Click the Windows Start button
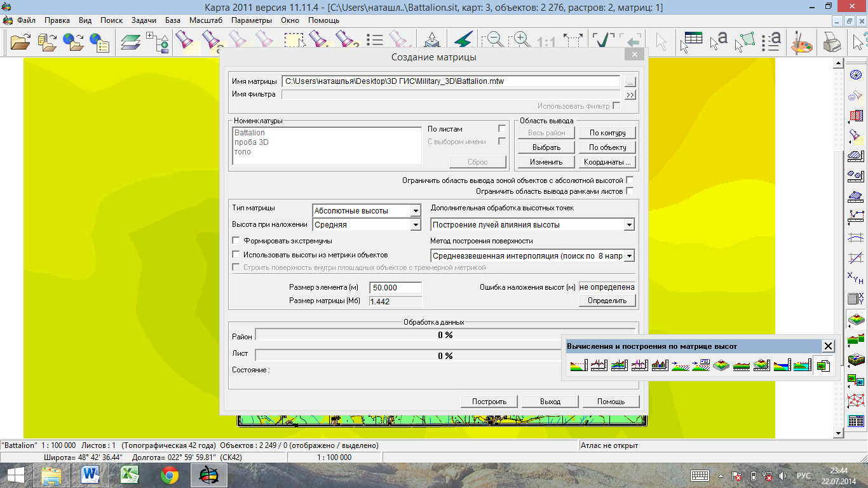 pyautogui.click(x=15, y=475)
